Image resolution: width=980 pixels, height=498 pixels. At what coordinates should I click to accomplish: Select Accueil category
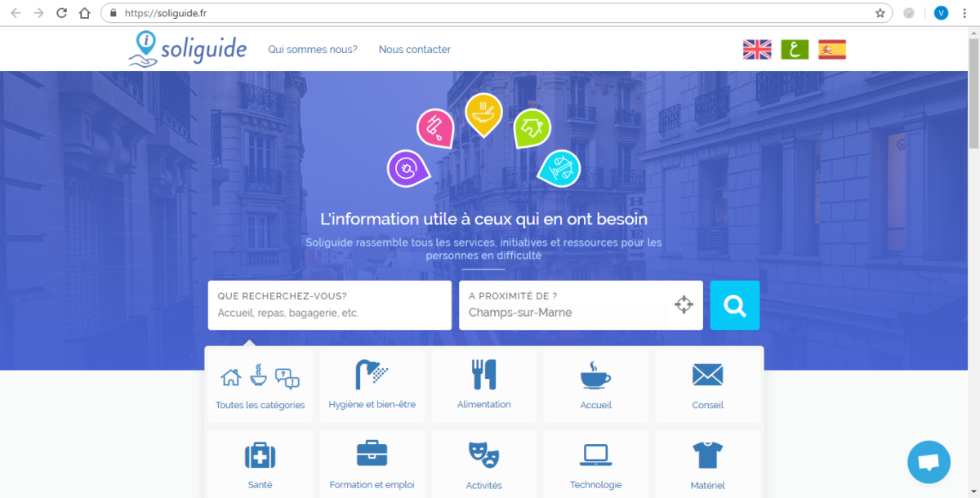596,386
